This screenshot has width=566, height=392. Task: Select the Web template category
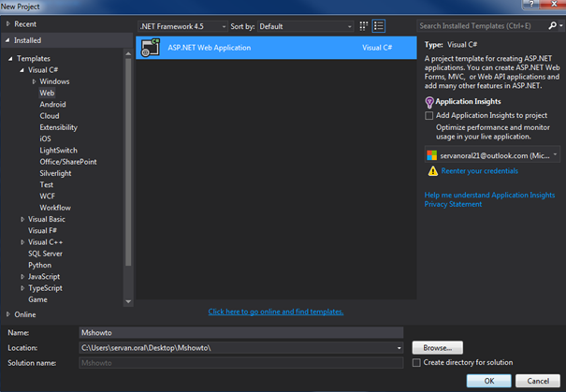coord(47,93)
